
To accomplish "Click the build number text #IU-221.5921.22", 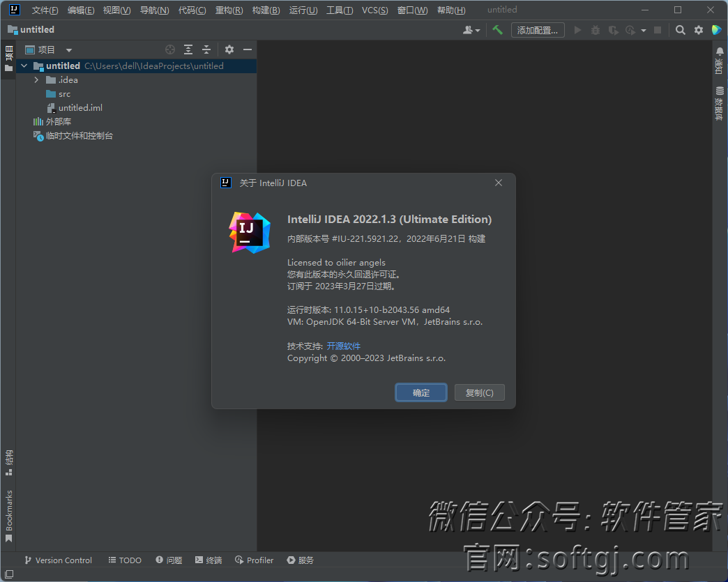I will click(x=365, y=238).
